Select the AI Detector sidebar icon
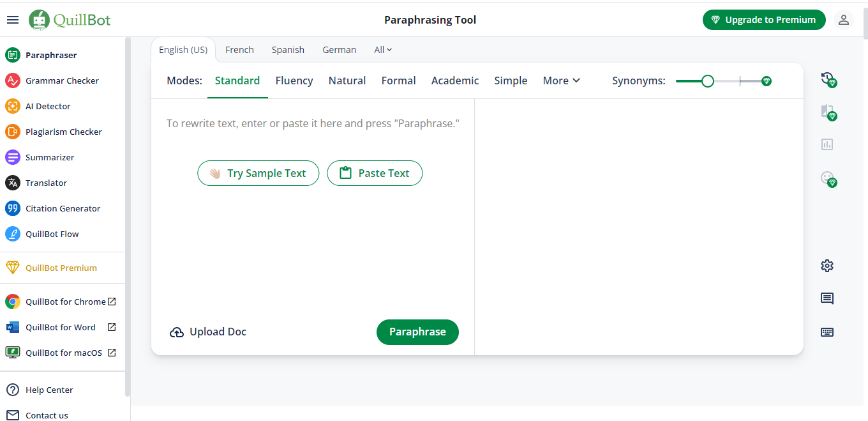This screenshot has width=868, height=421. pyautogui.click(x=13, y=106)
